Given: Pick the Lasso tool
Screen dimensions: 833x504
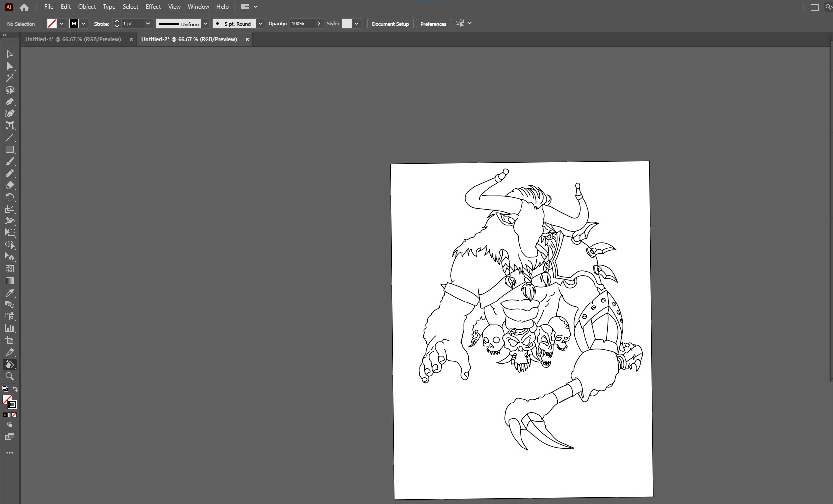Looking at the screenshot, I should (x=9, y=90).
